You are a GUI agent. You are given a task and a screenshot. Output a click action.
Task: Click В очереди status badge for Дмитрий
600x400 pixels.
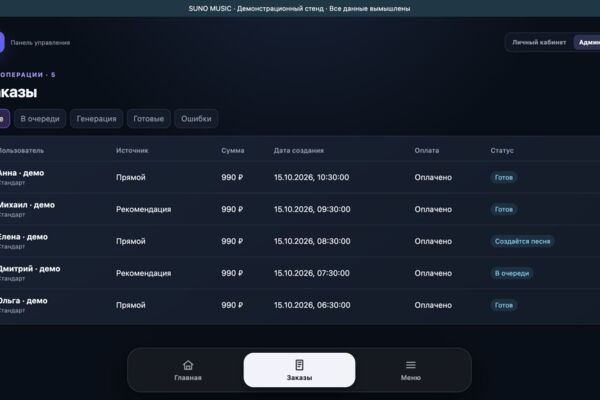tap(512, 273)
